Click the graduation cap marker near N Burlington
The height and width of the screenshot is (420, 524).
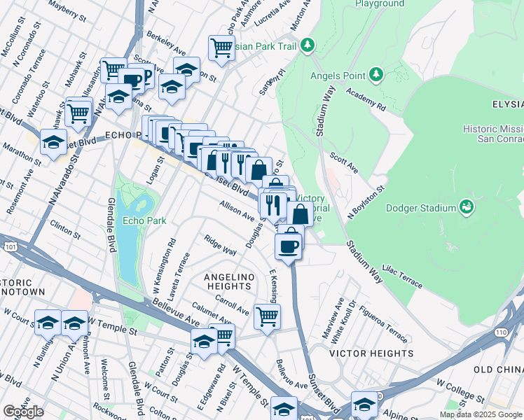pyautogui.click(x=48, y=324)
